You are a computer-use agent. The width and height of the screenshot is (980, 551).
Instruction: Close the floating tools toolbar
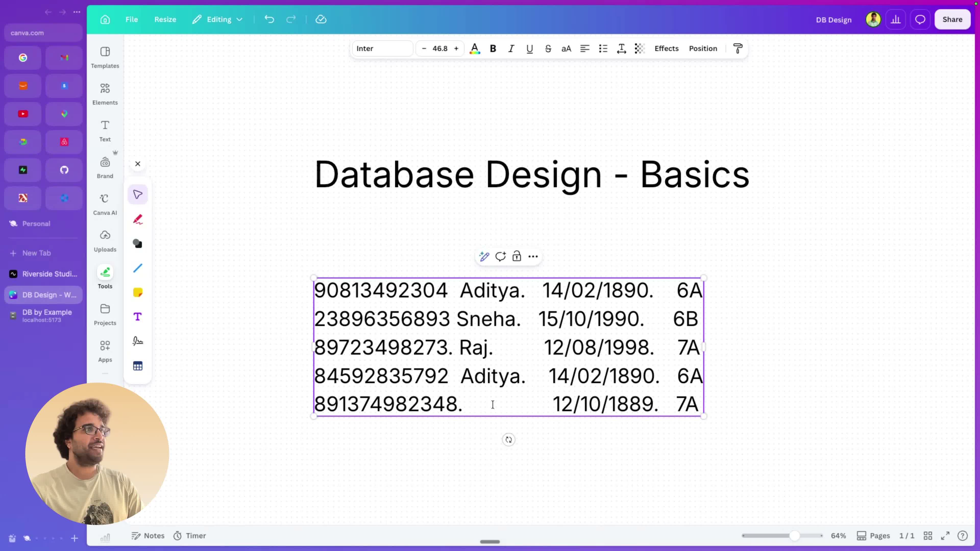click(138, 164)
